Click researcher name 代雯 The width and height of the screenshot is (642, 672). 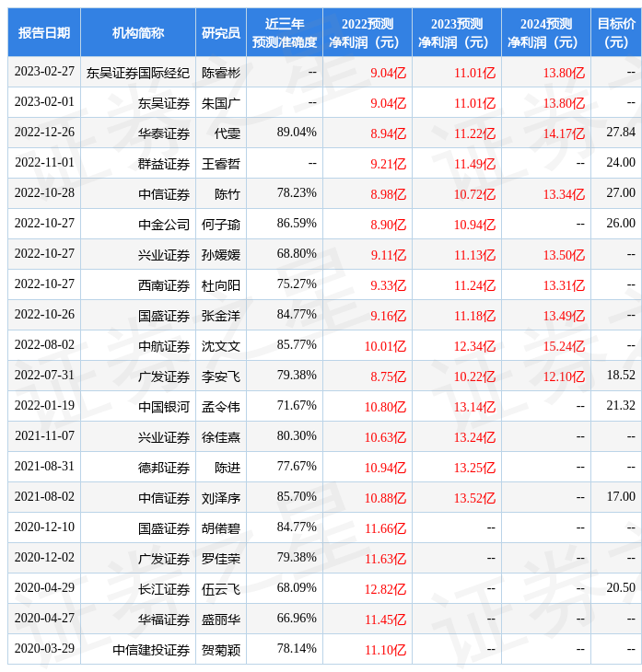point(228,133)
